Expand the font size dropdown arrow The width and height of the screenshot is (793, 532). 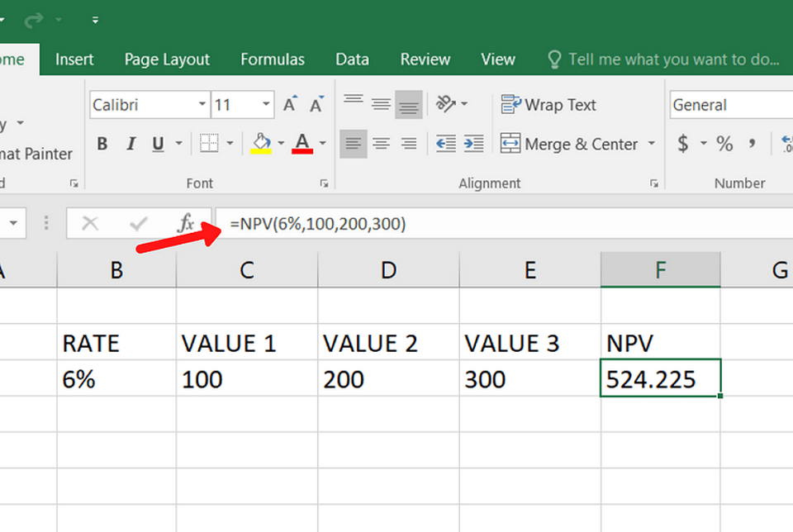[x=266, y=105]
